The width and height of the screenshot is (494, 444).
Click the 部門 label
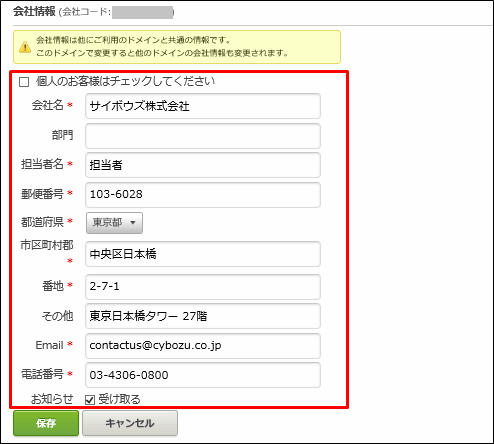[x=62, y=135]
